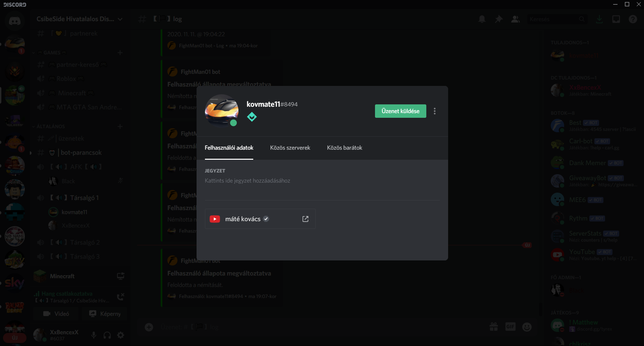Click the YouTube bot in member list
The width and height of the screenshot is (644, 346).
pyautogui.click(x=594, y=255)
